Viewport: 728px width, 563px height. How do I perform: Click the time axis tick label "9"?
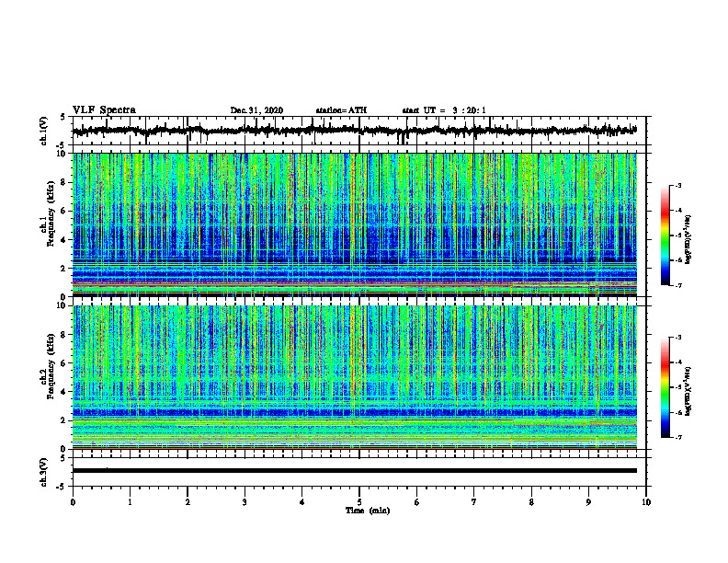tap(588, 502)
